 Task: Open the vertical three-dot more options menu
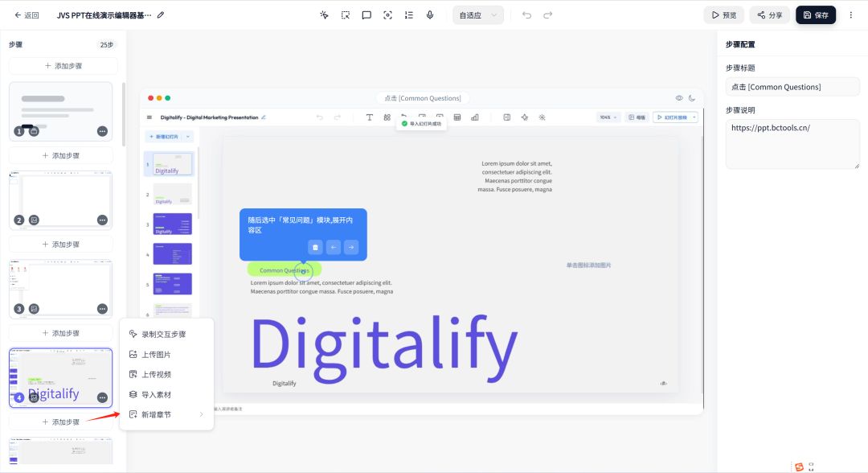[x=851, y=15]
